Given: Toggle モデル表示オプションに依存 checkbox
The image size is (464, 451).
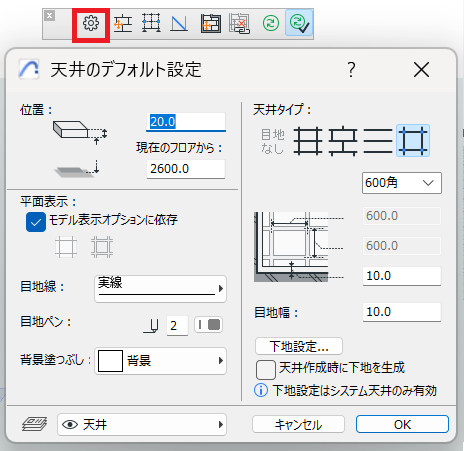Looking at the screenshot, I should coord(36,222).
